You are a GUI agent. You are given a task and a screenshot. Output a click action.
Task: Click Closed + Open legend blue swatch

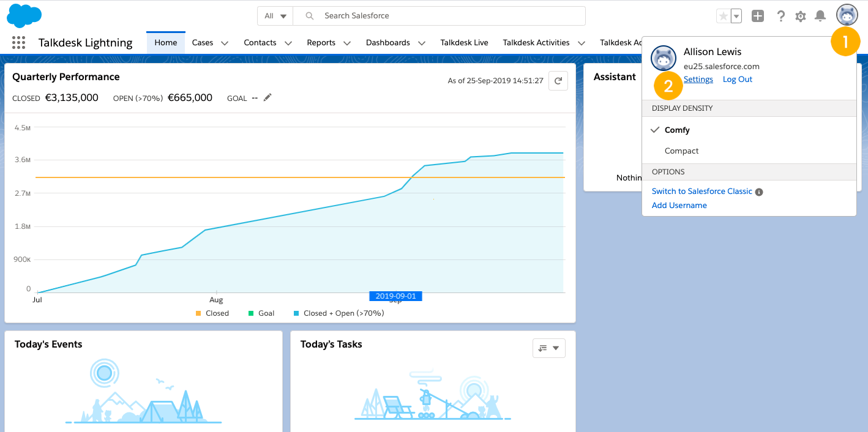(x=296, y=313)
